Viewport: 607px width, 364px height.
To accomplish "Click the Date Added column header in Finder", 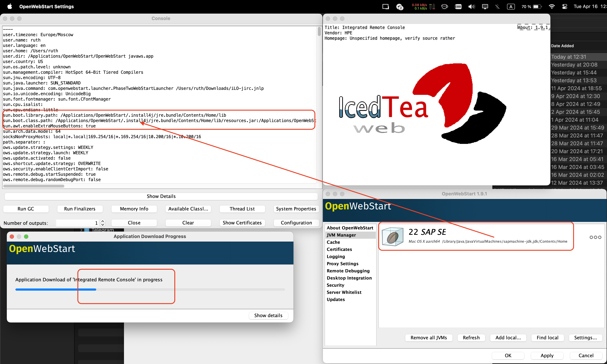I will click(x=562, y=46).
